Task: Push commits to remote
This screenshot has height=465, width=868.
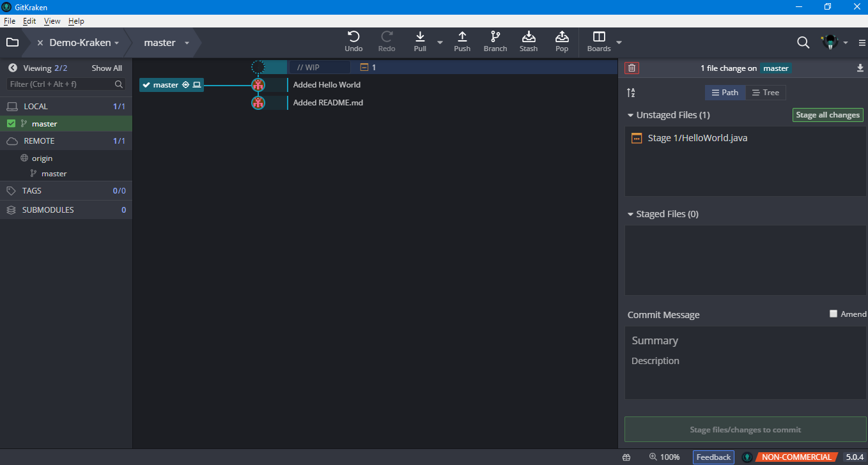Action: pos(462,42)
